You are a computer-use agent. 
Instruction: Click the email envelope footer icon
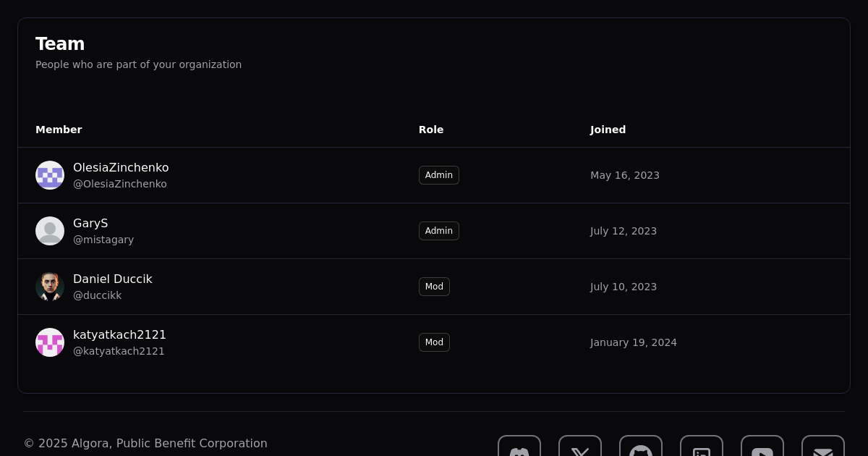click(823, 449)
